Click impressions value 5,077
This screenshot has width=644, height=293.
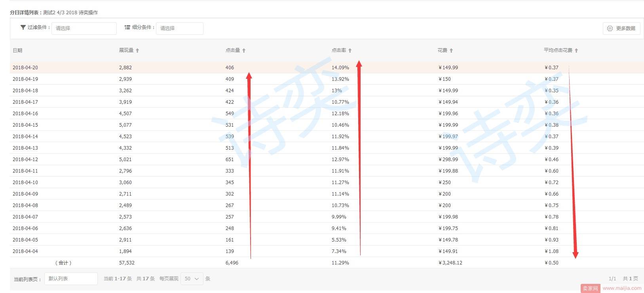coord(125,125)
